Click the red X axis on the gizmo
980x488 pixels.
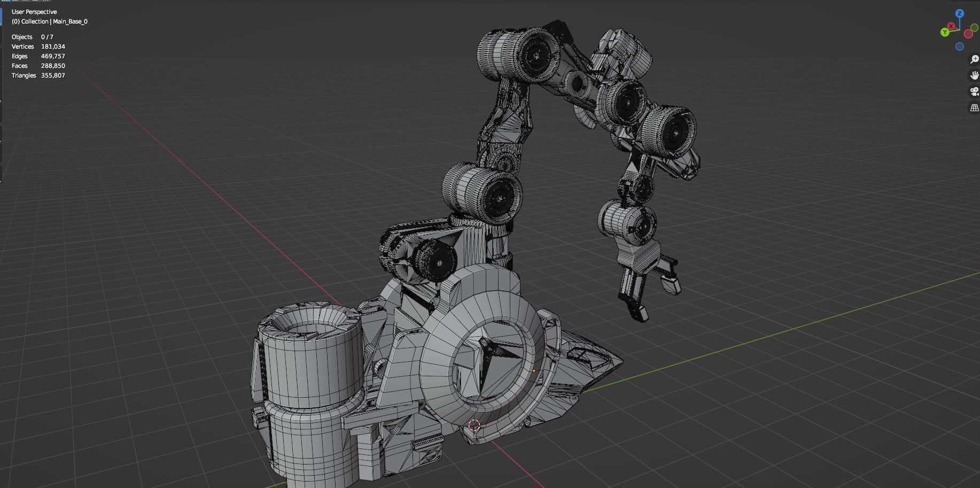(951, 26)
